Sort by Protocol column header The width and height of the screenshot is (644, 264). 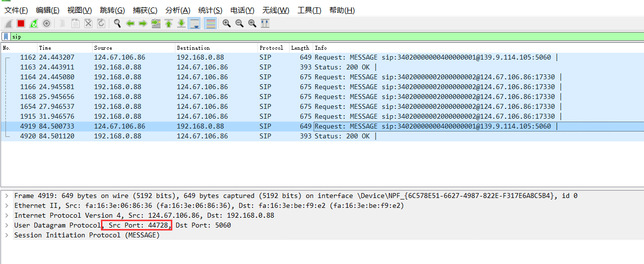tap(273, 48)
